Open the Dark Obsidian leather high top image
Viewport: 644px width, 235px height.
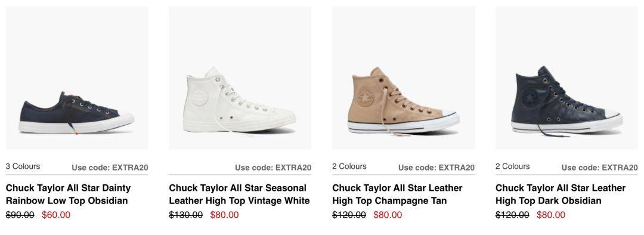567,78
